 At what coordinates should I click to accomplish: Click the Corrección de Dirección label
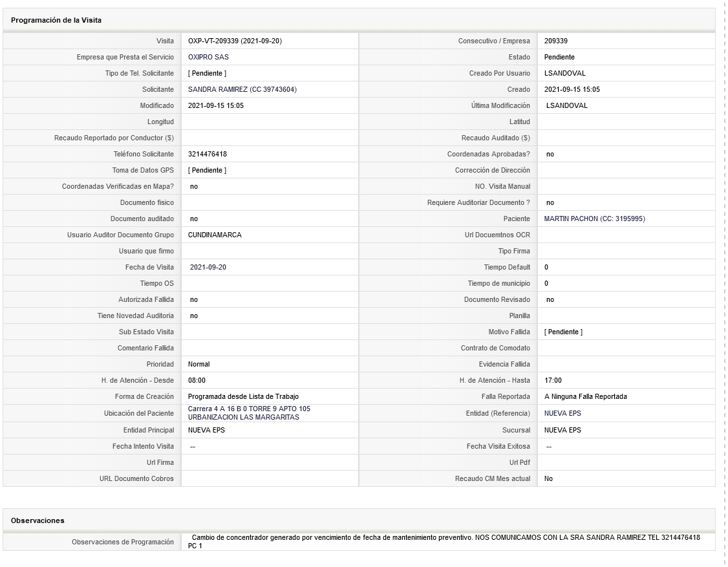tap(493, 171)
